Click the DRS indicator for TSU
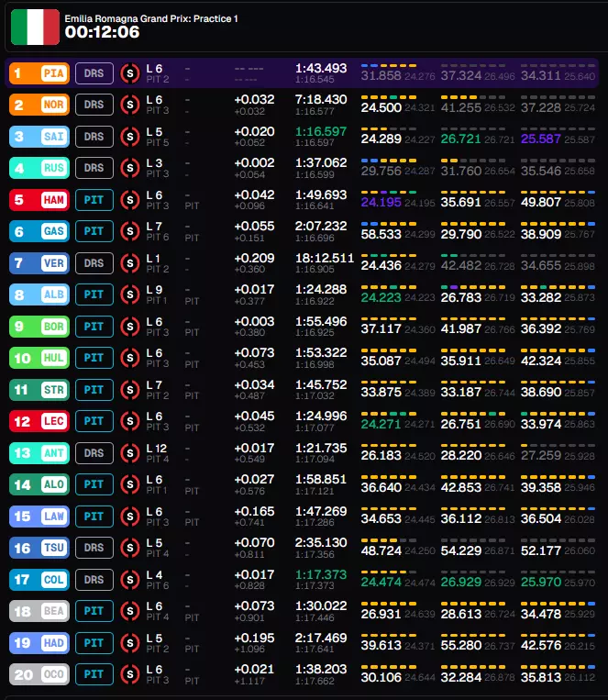608x700 pixels. point(94,548)
